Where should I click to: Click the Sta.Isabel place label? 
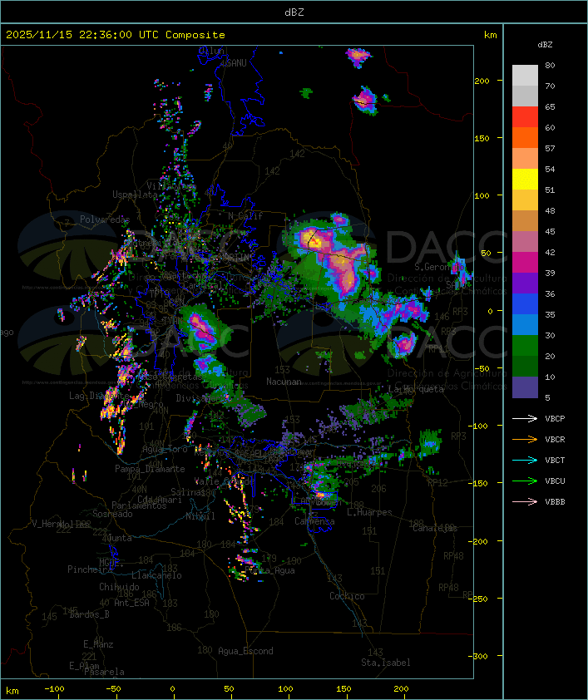386,663
